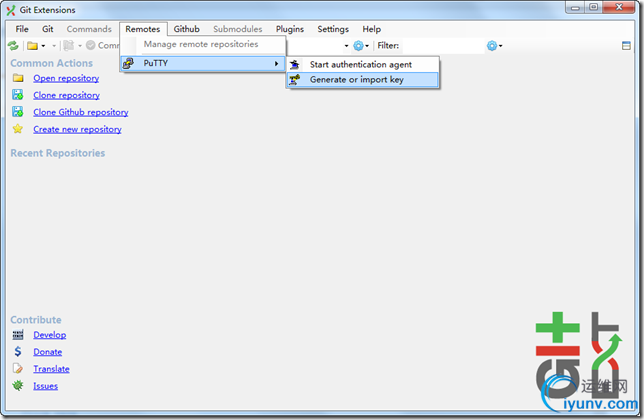Image resolution: width=644 pixels, height=420 pixels.
Task: Toggle the layout panel icon at far right
Action: 626,46
